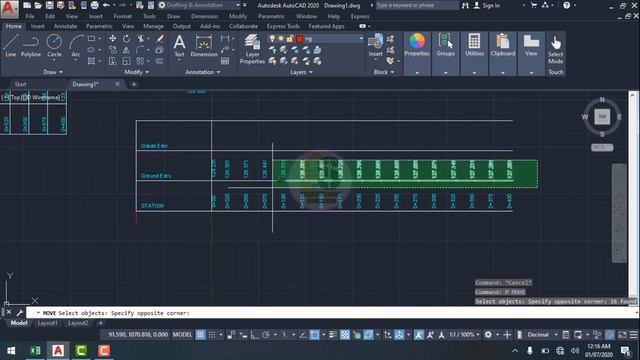This screenshot has width=640, height=360.
Task: Expand the Draw panel dropdown
Action: (x=53, y=72)
